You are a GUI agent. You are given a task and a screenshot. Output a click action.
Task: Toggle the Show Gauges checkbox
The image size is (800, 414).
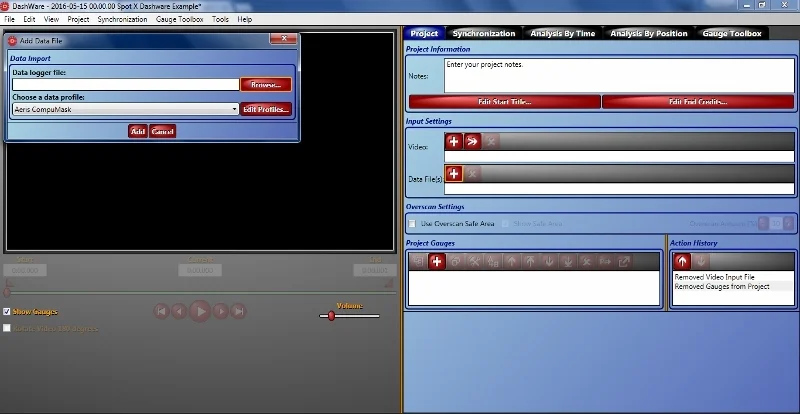click(7, 311)
